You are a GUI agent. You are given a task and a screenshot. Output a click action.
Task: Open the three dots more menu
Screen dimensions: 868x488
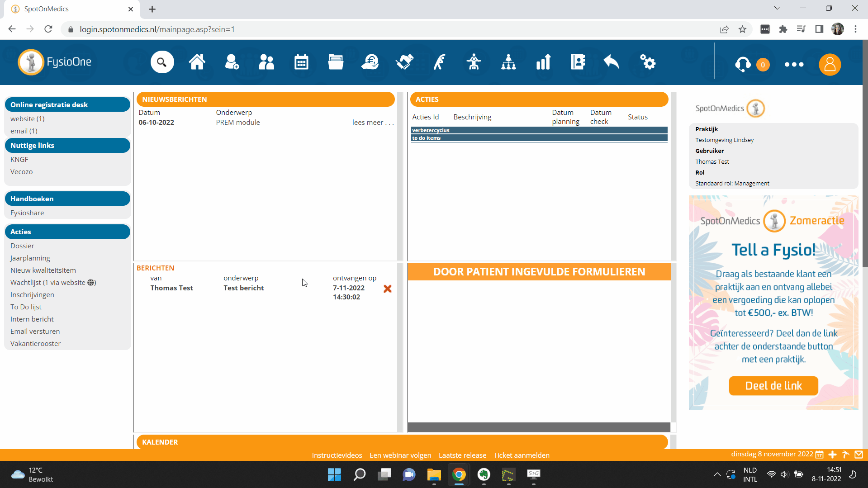(794, 65)
